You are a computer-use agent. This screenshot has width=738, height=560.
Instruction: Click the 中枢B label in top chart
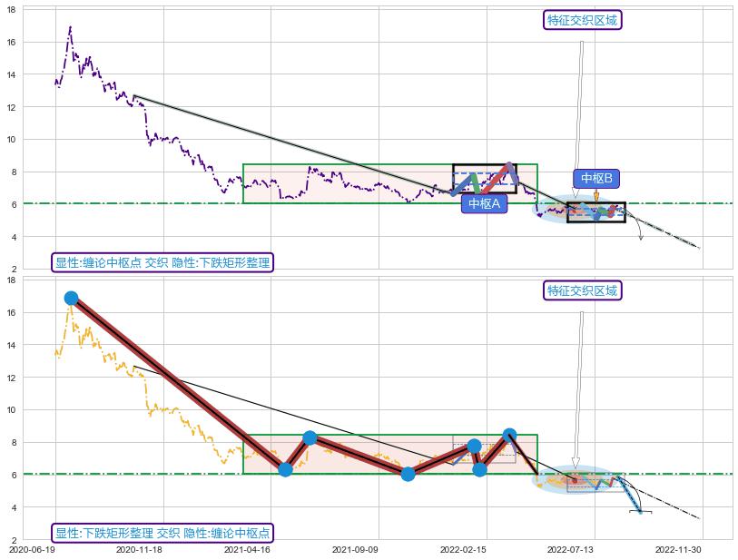point(596,178)
